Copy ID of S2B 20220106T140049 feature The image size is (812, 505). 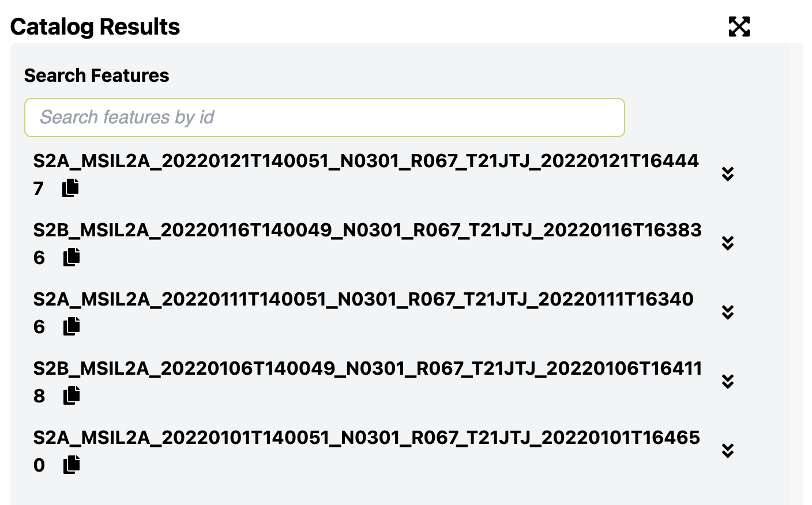click(72, 395)
